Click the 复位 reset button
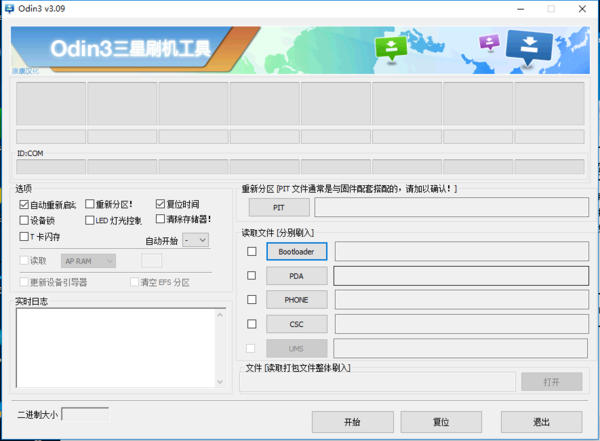 pos(441,422)
